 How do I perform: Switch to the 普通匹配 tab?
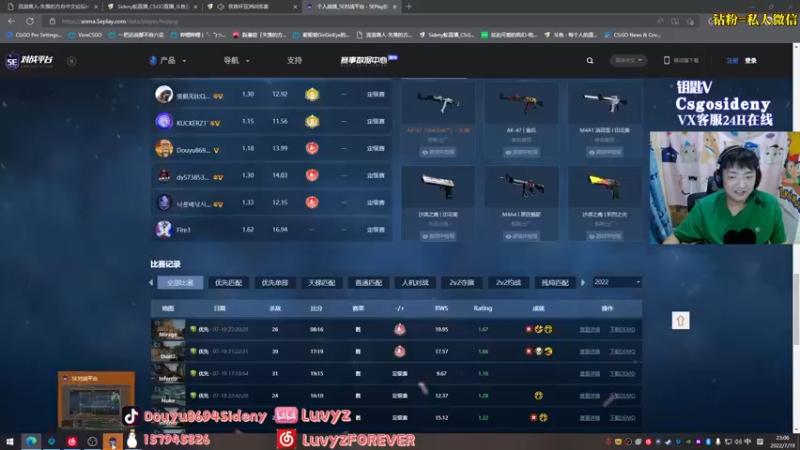[x=368, y=283]
